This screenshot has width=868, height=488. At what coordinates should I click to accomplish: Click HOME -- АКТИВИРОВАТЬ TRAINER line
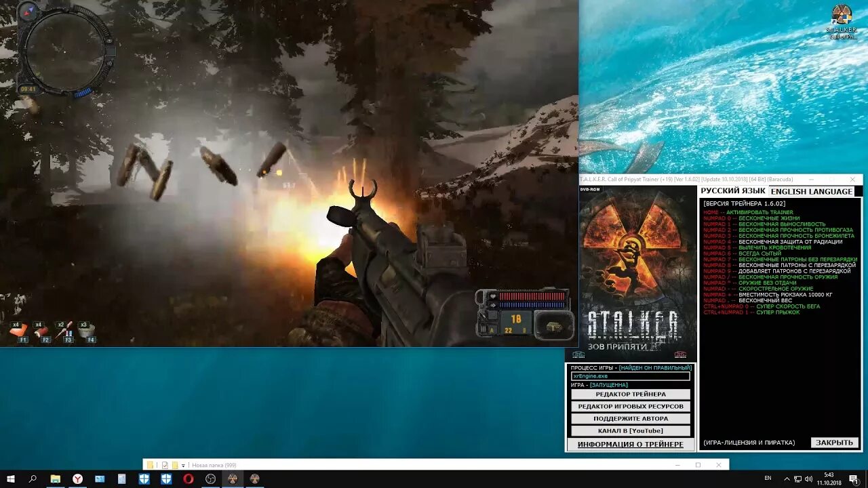click(748, 212)
